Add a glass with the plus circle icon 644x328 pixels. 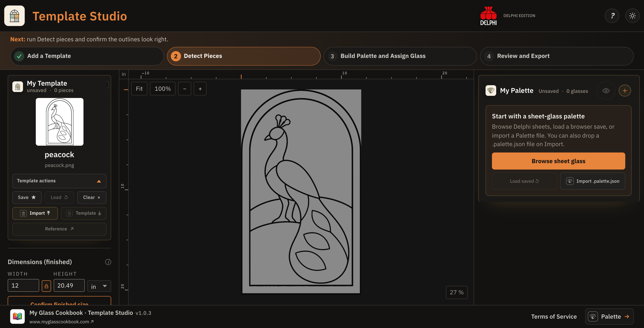[624, 91]
